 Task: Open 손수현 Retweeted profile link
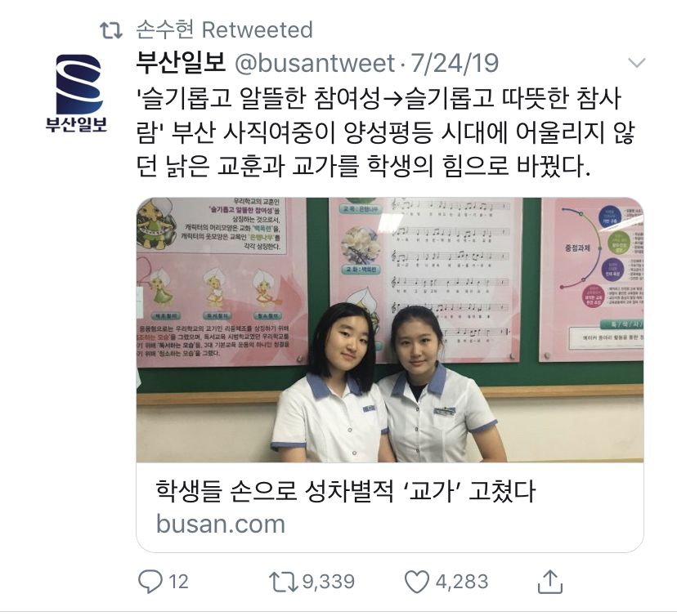pyautogui.click(x=224, y=29)
